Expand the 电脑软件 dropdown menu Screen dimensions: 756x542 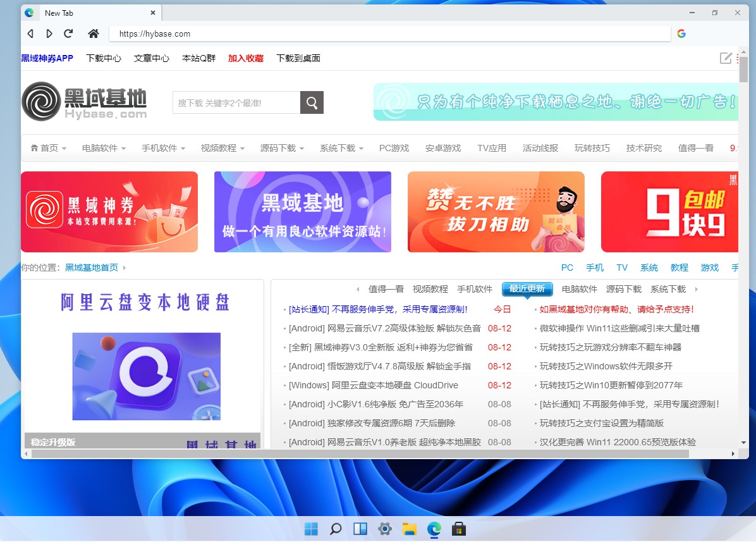(104, 148)
